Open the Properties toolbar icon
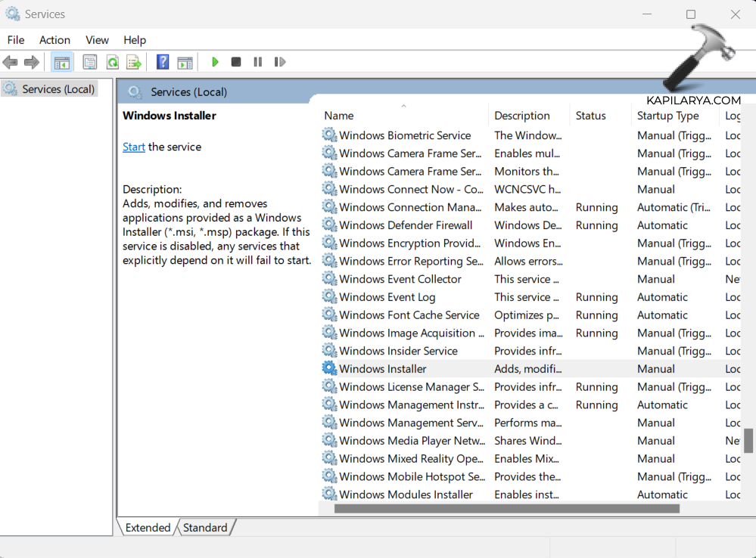This screenshot has height=558, width=756. (90, 62)
